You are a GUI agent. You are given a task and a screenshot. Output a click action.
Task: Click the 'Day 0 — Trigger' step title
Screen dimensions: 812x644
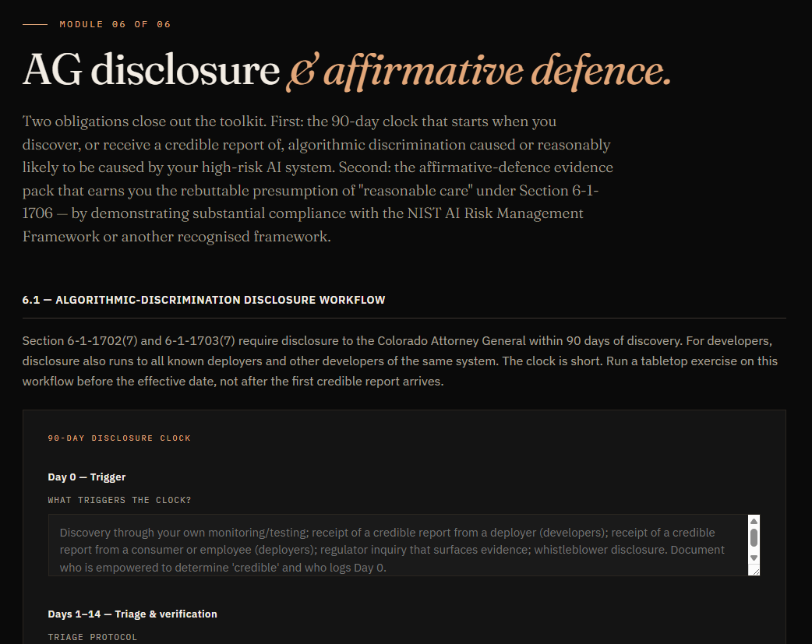point(86,477)
